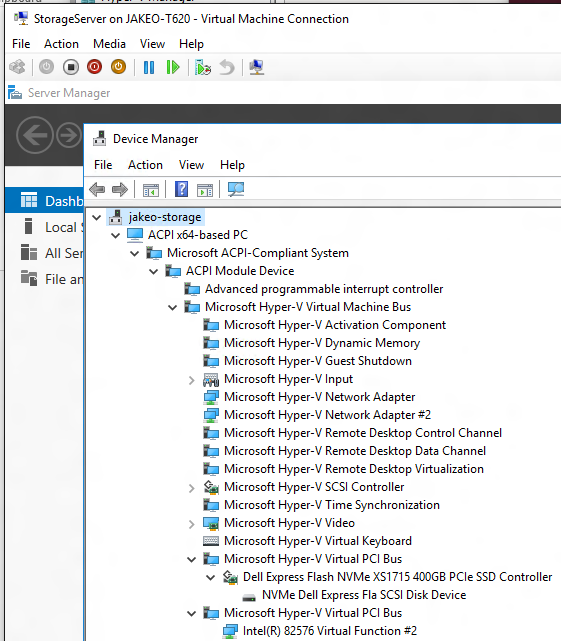561x641 pixels.
Task: Click the Show/Hide Action Pane icon
Action: pyautogui.click(x=205, y=190)
